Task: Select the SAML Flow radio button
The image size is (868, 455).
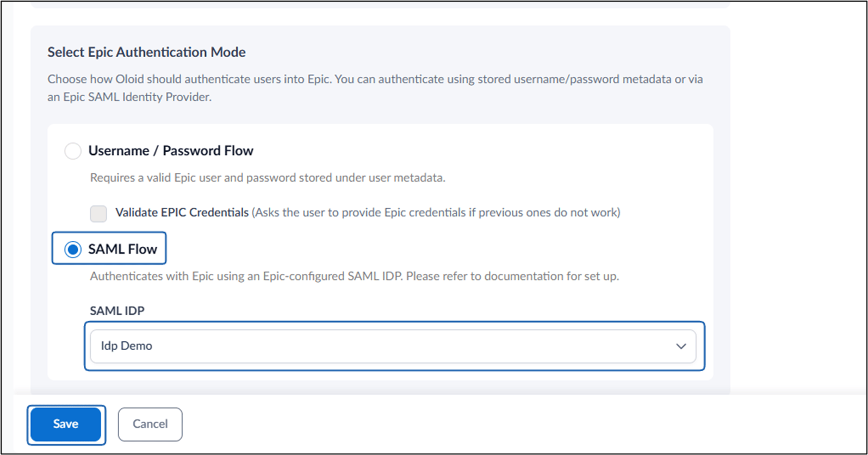Action: (73, 250)
